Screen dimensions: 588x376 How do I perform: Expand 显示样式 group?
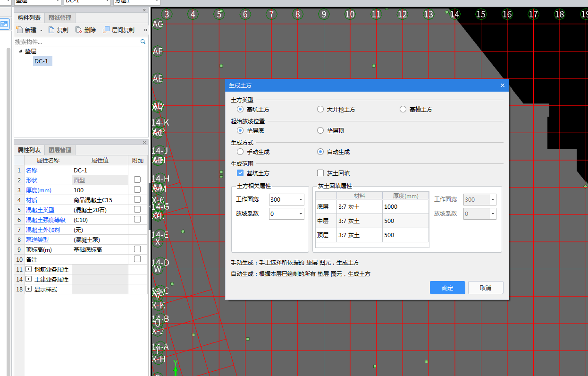click(x=28, y=289)
